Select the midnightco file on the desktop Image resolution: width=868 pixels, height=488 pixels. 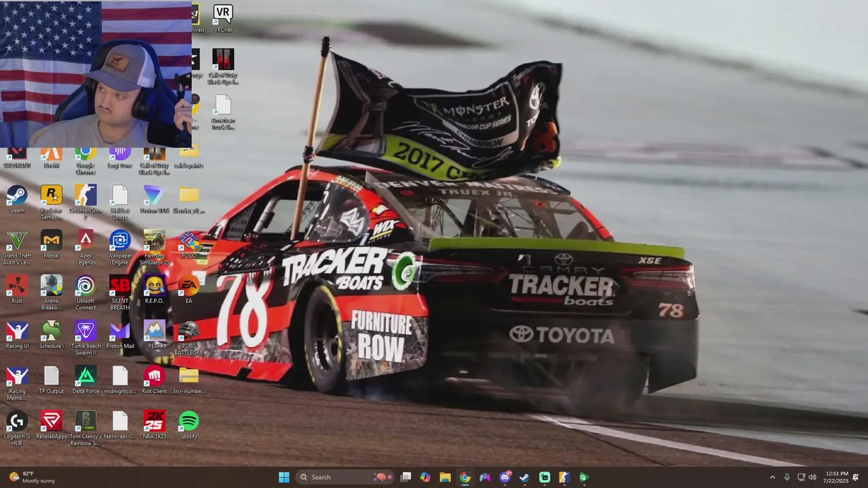[x=120, y=380]
